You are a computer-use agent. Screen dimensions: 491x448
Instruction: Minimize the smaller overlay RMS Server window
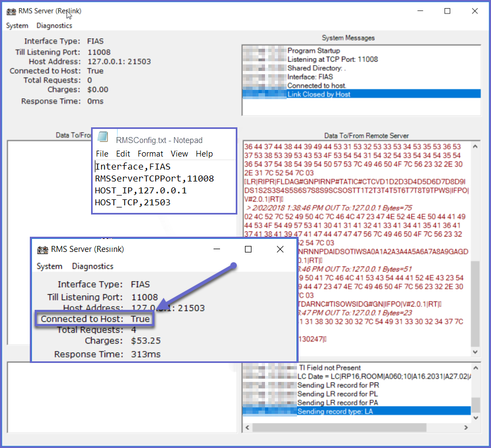click(216, 249)
